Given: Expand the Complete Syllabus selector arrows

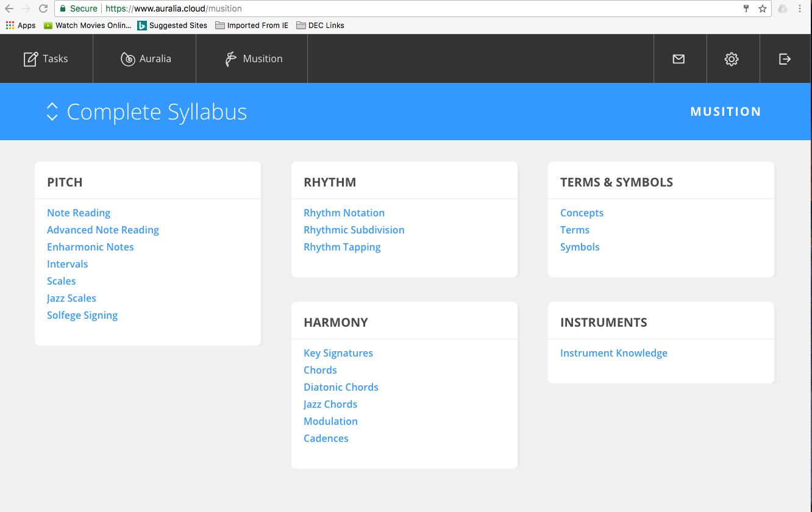Looking at the screenshot, I should point(52,112).
